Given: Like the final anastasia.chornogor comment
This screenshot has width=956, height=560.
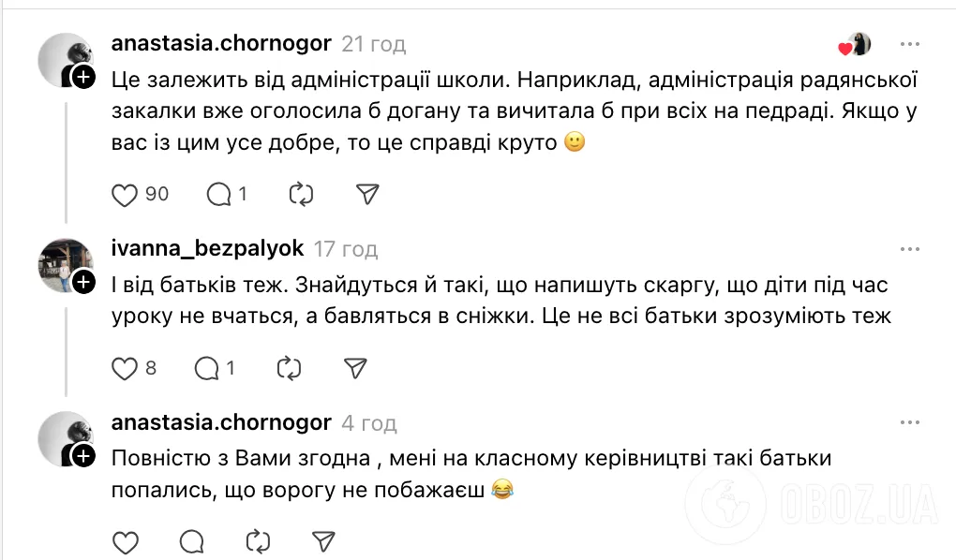Looking at the screenshot, I should [125, 540].
